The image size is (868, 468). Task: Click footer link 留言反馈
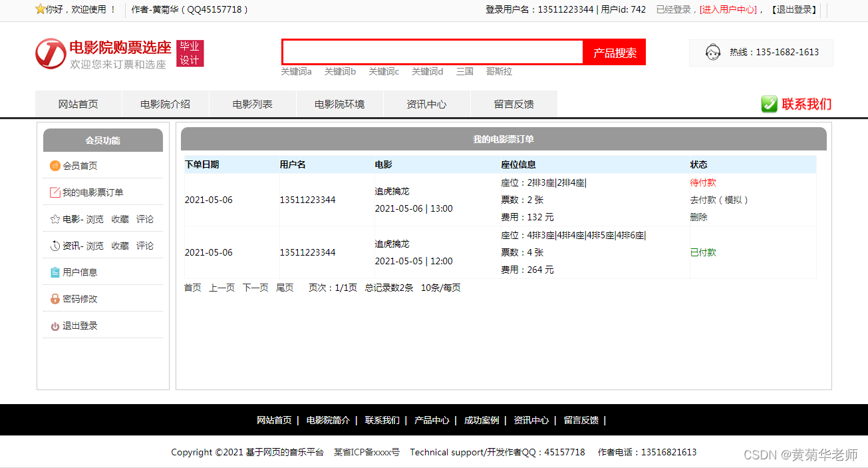click(581, 420)
